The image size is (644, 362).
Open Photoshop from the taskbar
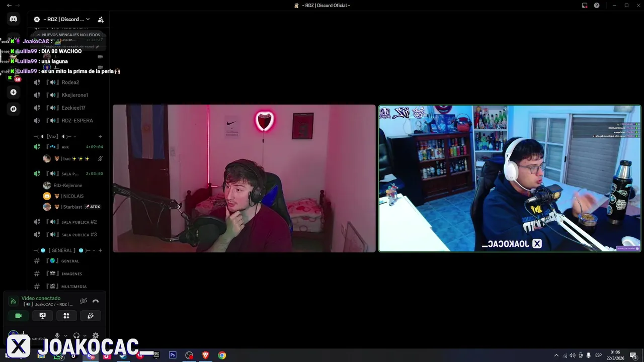pyautogui.click(x=173, y=355)
